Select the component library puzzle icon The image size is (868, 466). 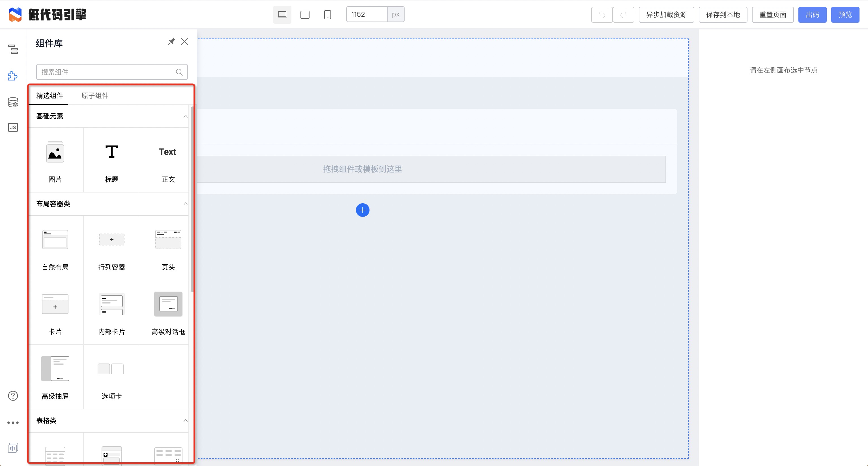click(13, 76)
